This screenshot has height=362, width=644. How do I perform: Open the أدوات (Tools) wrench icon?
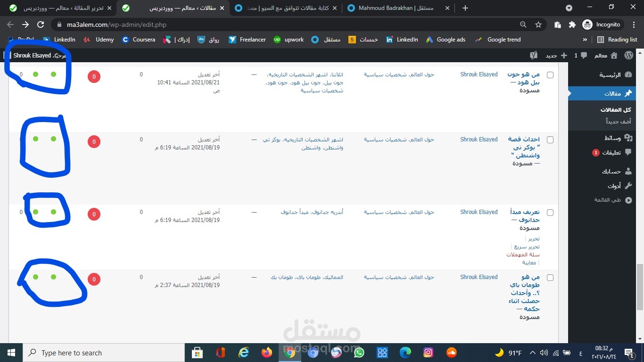pyautogui.click(x=628, y=186)
